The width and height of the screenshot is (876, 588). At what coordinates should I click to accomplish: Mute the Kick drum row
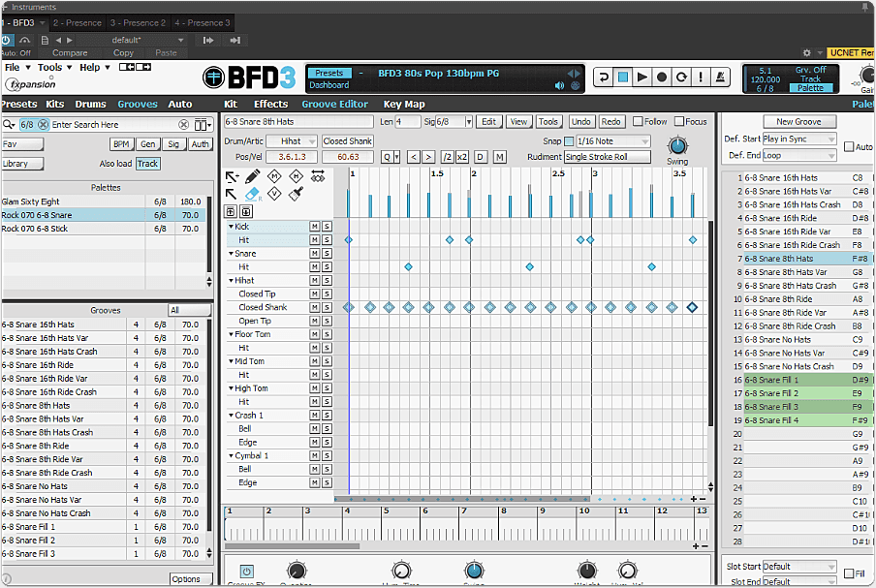314,226
